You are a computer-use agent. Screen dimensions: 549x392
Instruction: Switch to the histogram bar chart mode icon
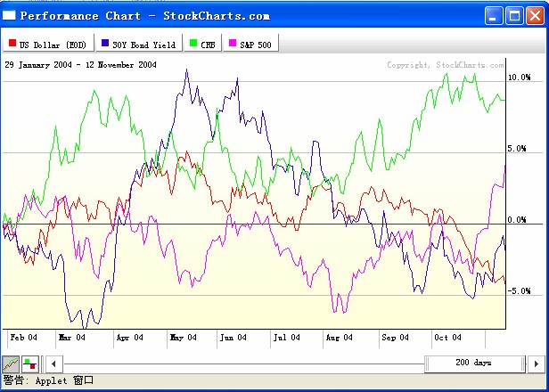[30, 364]
